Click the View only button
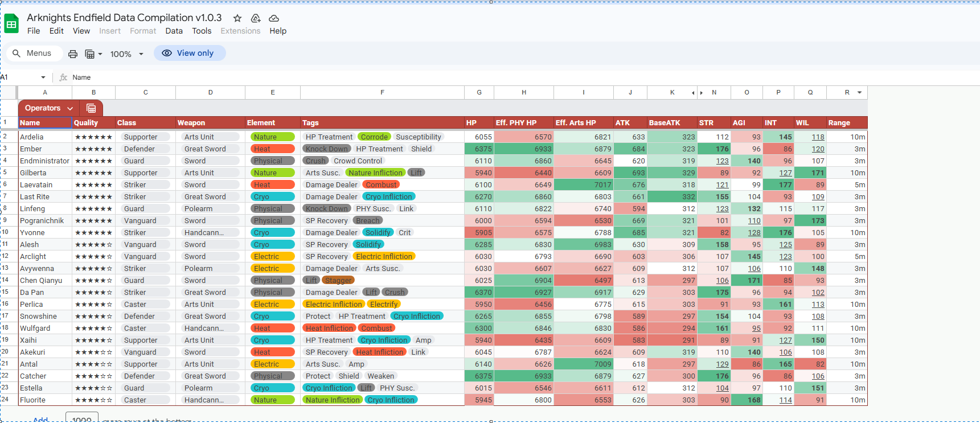 [x=190, y=53]
